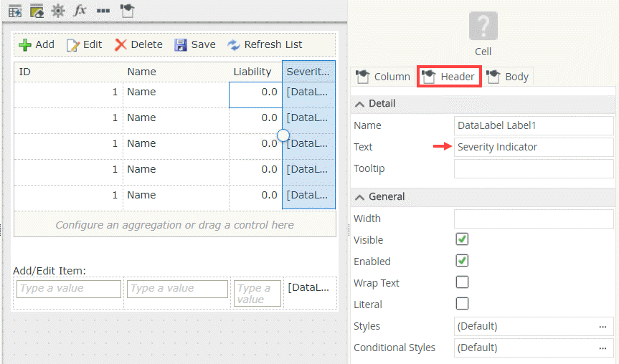Click the fx expressions icon in top toolbar
Image resolution: width=619 pixels, height=364 pixels.
(x=80, y=11)
